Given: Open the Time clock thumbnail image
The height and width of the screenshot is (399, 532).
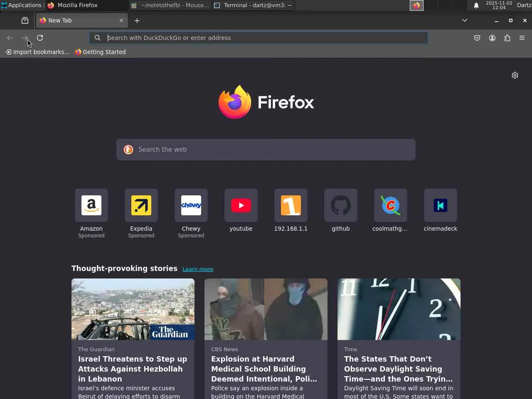Looking at the screenshot, I should tap(399, 309).
